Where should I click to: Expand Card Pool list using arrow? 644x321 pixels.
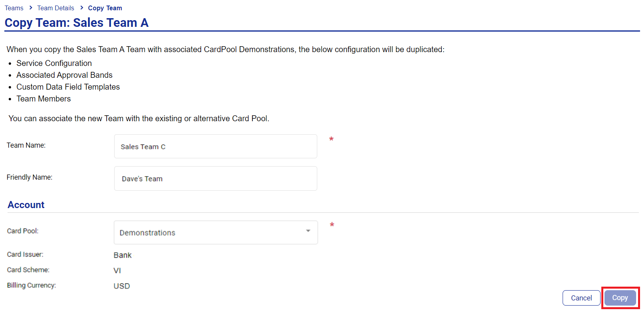click(x=308, y=231)
